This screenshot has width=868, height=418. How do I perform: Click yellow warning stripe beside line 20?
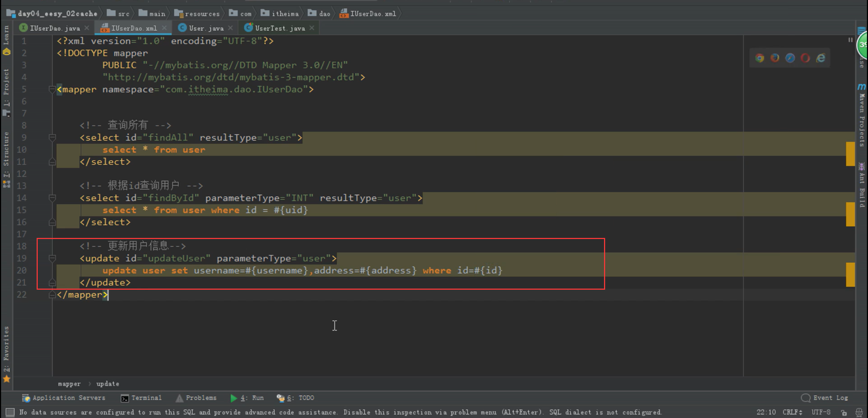click(x=850, y=275)
